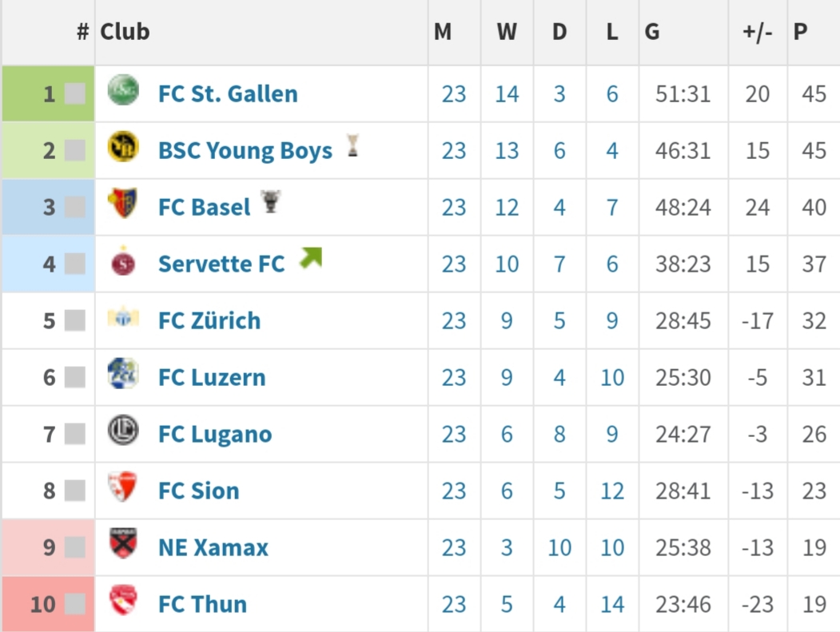The height and width of the screenshot is (632, 840).
Task: Tick the grey checkbox in rank 10 row
Action: 75,603
